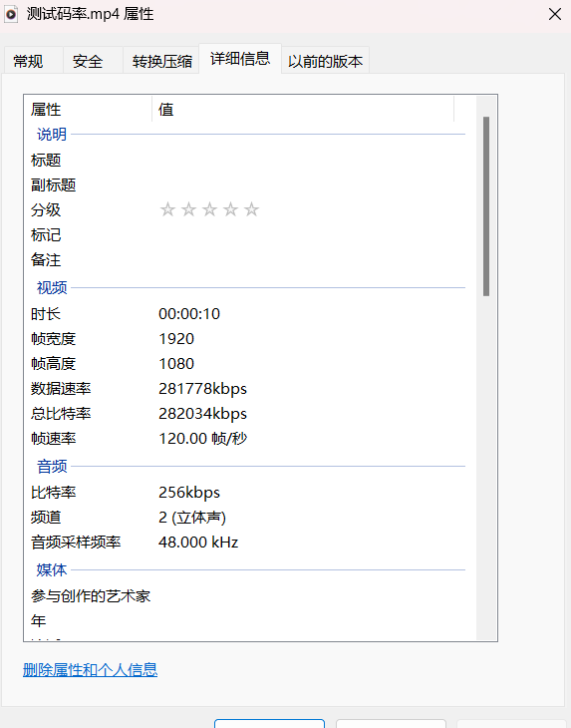Image resolution: width=571 pixels, height=728 pixels.
Task: Close the properties dialog
Action: (x=555, y=14)
